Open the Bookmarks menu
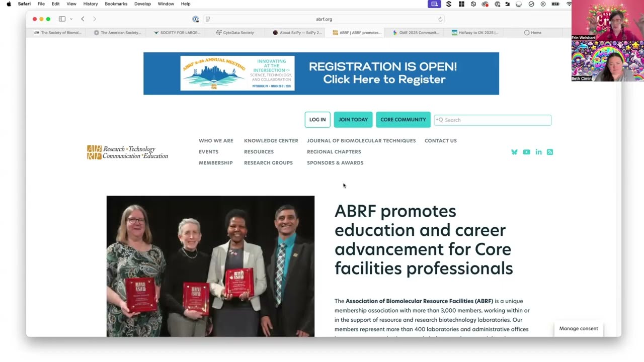Viewport: 644px width, 362px height. (x=116, y=4)
